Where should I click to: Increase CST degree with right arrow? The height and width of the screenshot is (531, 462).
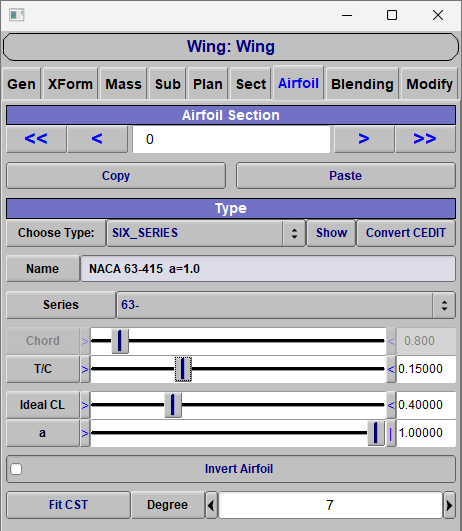(x=449, y=505)
